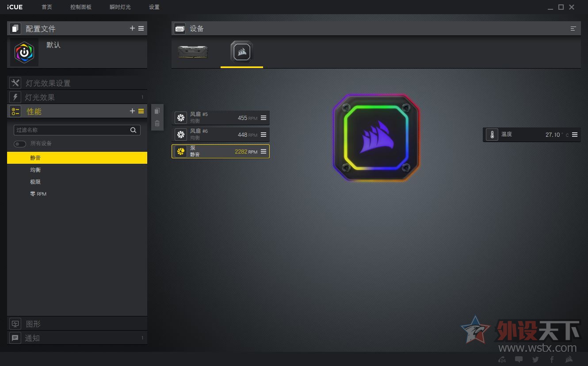
Task: Click the 风扇 #6 fan icon
Action: point(180,135)
